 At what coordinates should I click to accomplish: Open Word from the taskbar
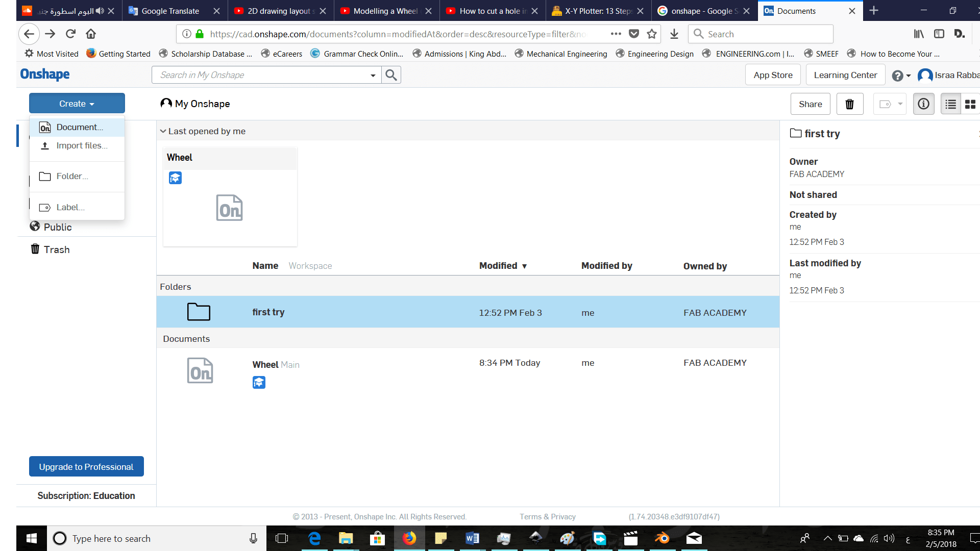pyautogui.click(x=472, y=538)
